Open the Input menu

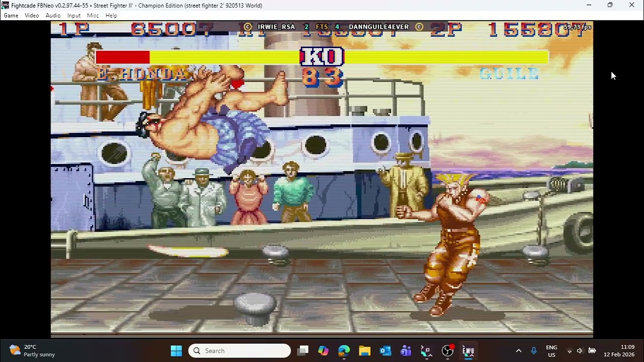[74, 16]
